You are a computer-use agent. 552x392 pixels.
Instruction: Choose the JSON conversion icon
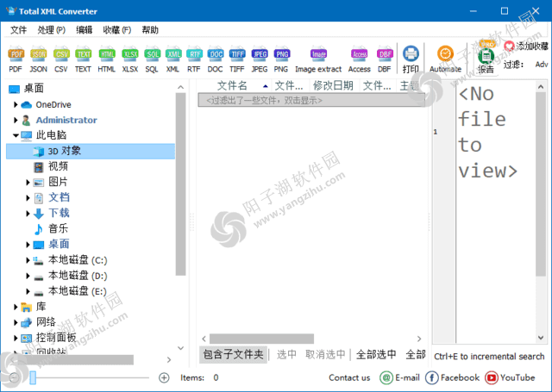pyautogui.click(x=38, y=59)
